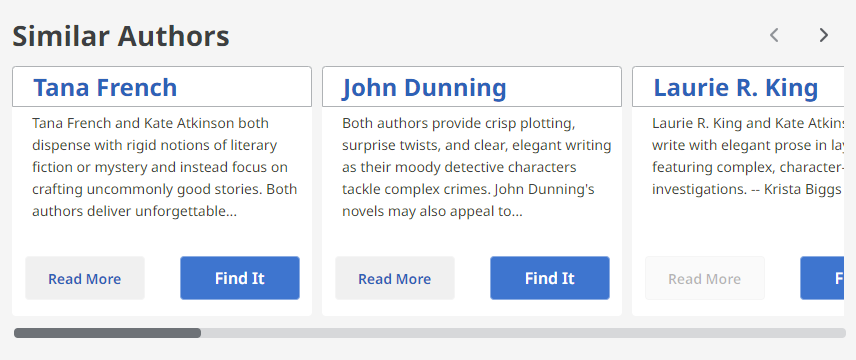Click Find It on John Dunning card

(x=550, y=278)
